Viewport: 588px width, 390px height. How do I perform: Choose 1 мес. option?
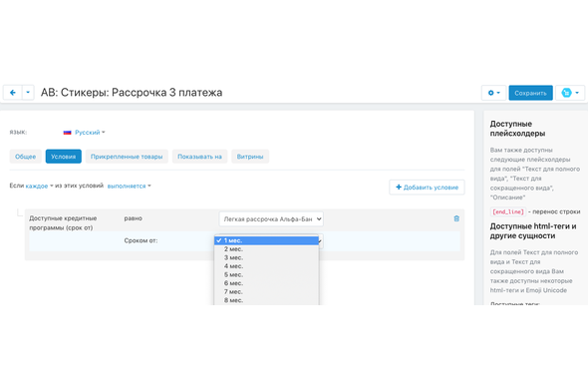(266, 240)
